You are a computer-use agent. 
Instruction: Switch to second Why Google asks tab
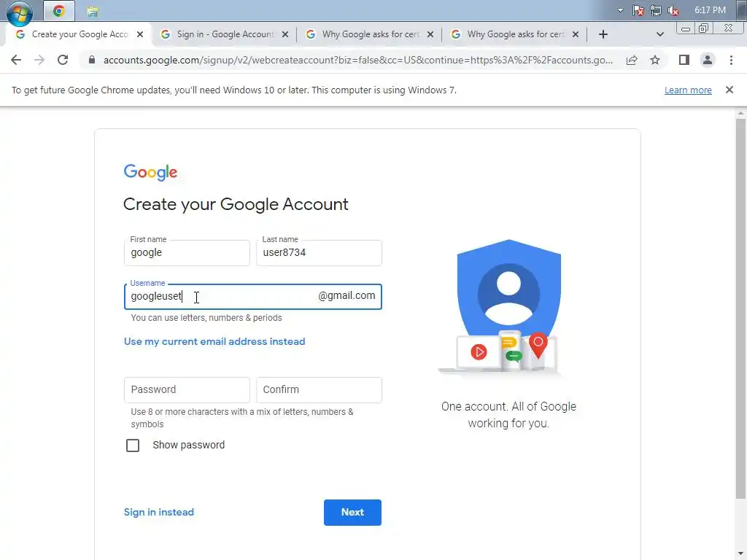pyautogui.click(x=516, y=34)
